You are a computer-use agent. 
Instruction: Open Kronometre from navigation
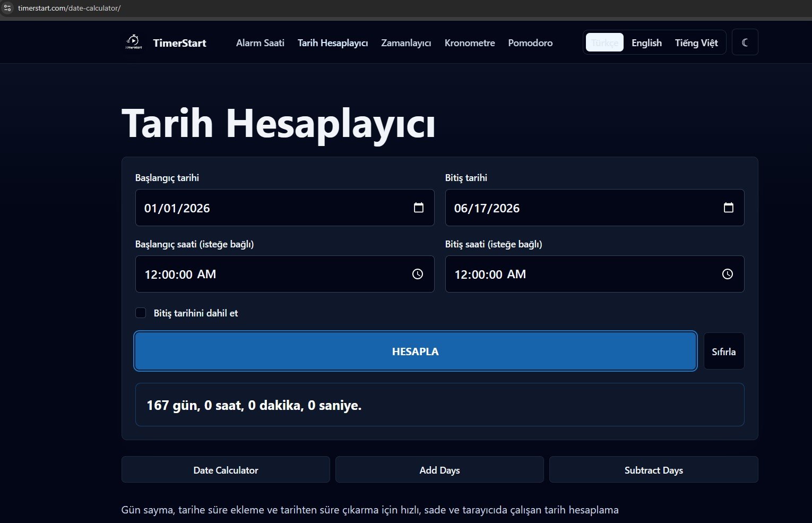click(470, 43)
